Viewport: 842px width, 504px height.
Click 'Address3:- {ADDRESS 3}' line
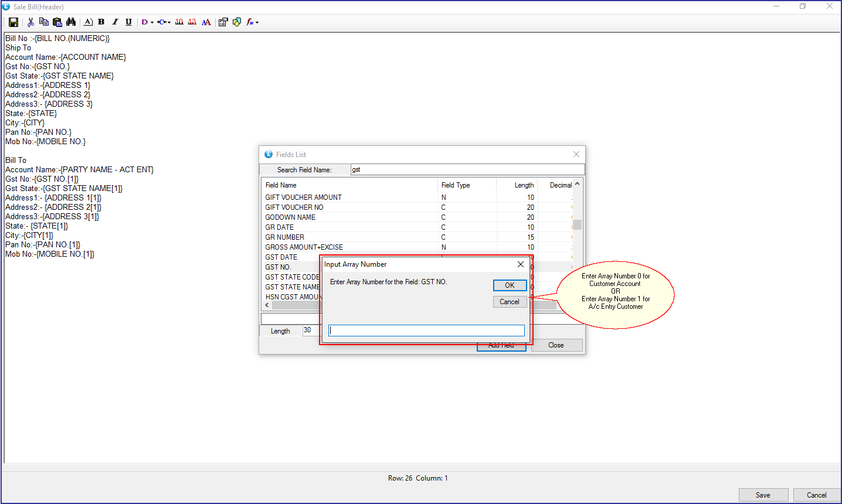point(49,104)
